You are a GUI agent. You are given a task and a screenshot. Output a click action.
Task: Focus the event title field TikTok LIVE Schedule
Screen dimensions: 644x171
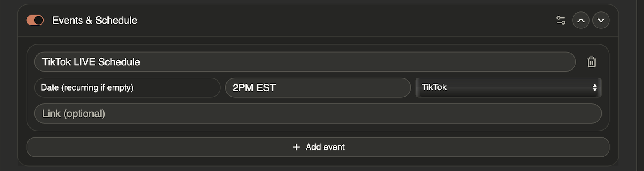pos(305,62)
